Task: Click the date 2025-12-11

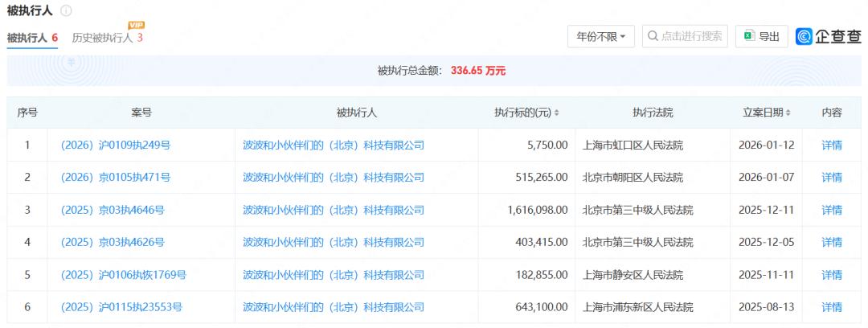Action: coord(766,210)
